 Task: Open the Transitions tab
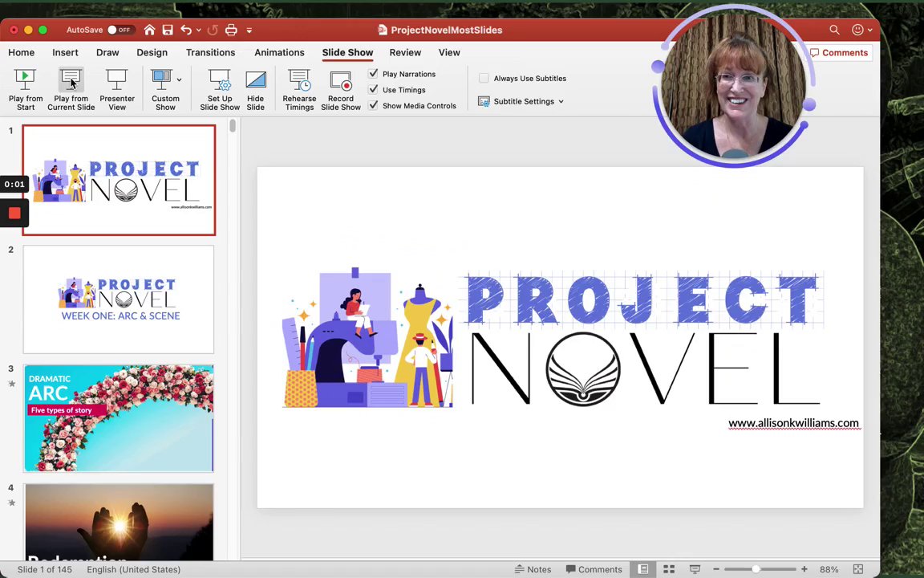pyautogui.click(x=210, y=52)
